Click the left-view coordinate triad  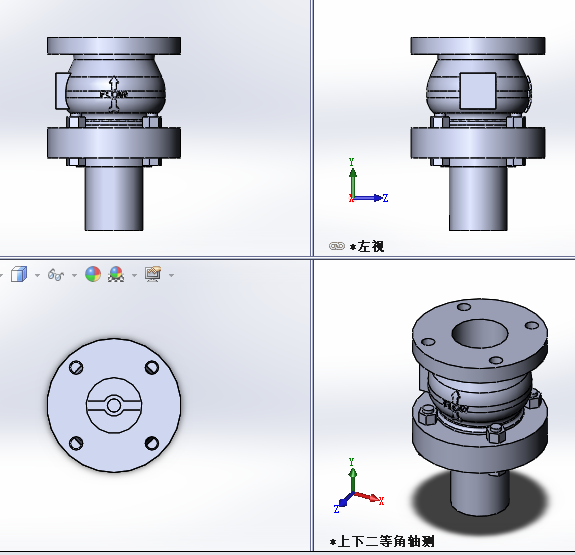point(368,181)
